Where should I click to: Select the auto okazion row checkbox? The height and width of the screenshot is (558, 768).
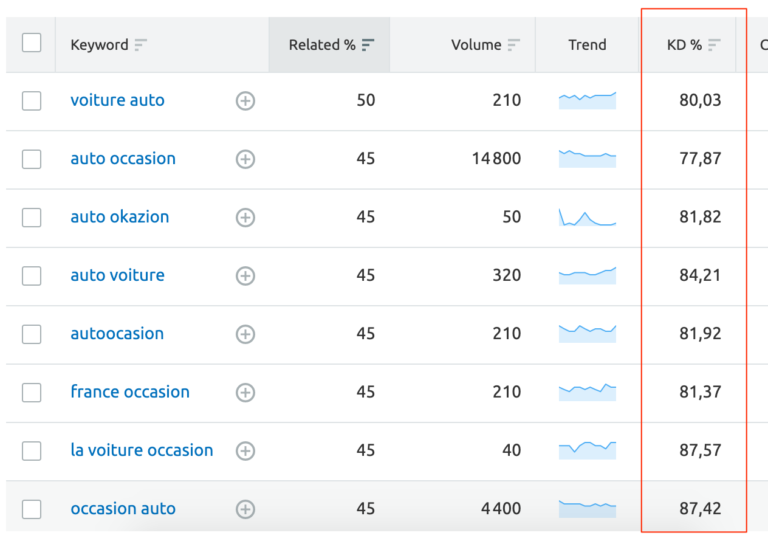tap(32, 217)
